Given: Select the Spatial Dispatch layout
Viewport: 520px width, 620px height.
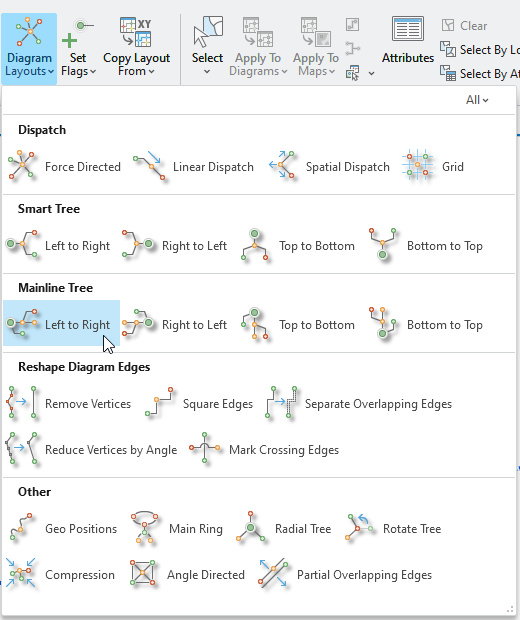Looking at the screenshot, I should tap(329, 166).
